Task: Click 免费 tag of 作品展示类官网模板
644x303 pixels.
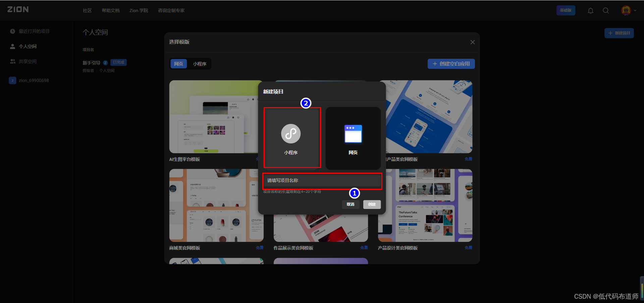Action: coord(364,248)
